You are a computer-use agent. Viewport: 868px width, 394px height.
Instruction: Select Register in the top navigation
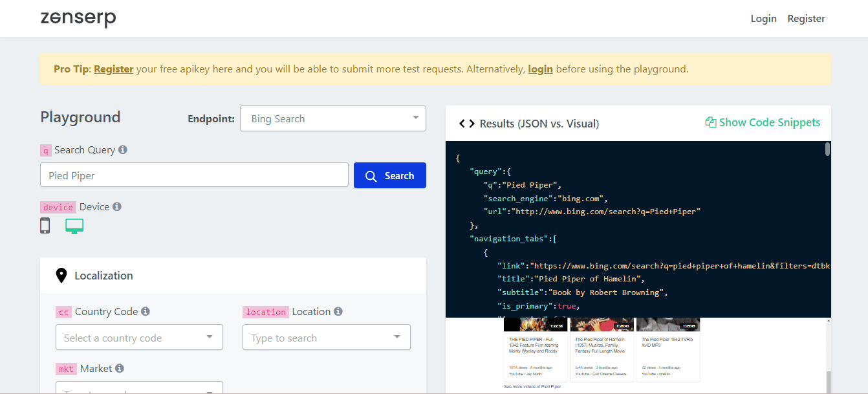coord(806,18)
